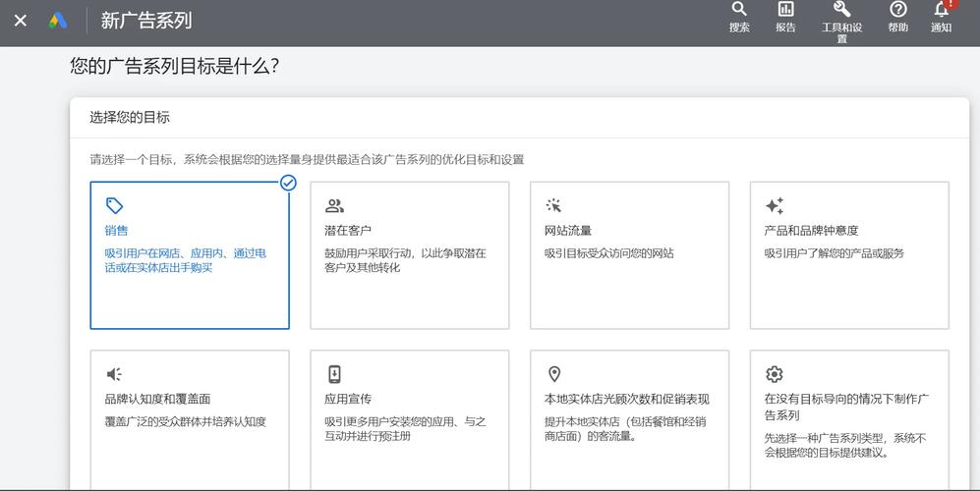Screen dimensions: 980x491
Task: Click the leads (潜在客户) people icon
Action: point(334,205)
